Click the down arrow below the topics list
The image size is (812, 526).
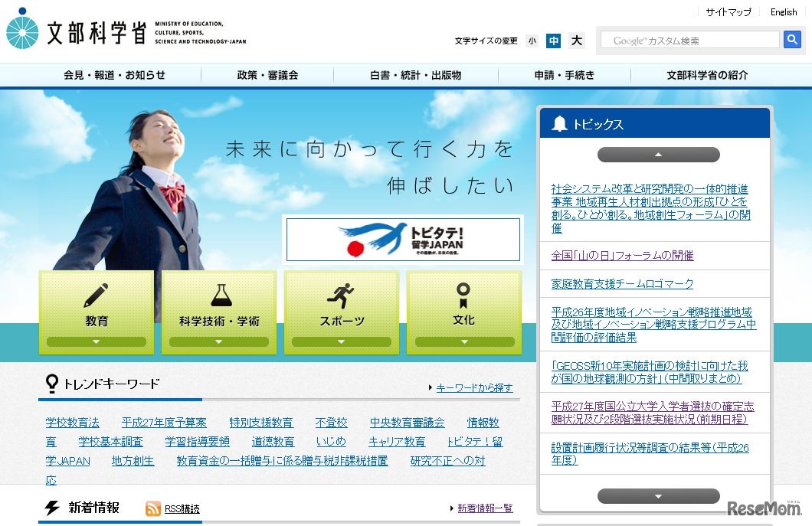[x=657, y=495]
